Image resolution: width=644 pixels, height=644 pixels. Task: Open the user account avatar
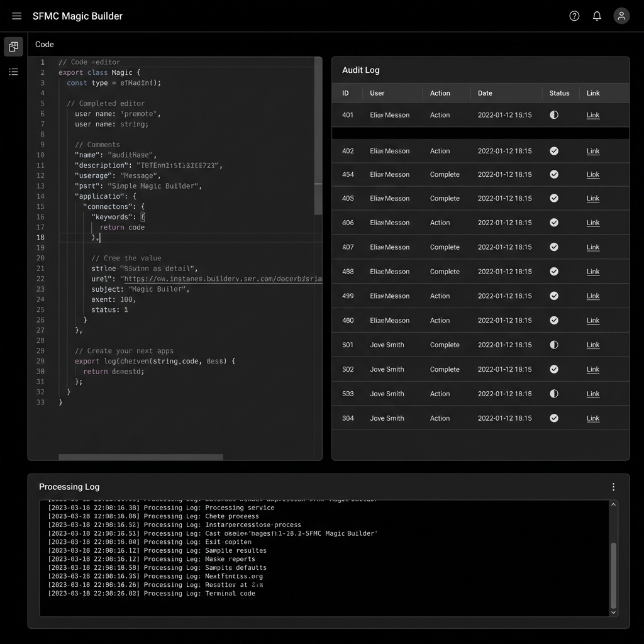click(x=621, y=16)
